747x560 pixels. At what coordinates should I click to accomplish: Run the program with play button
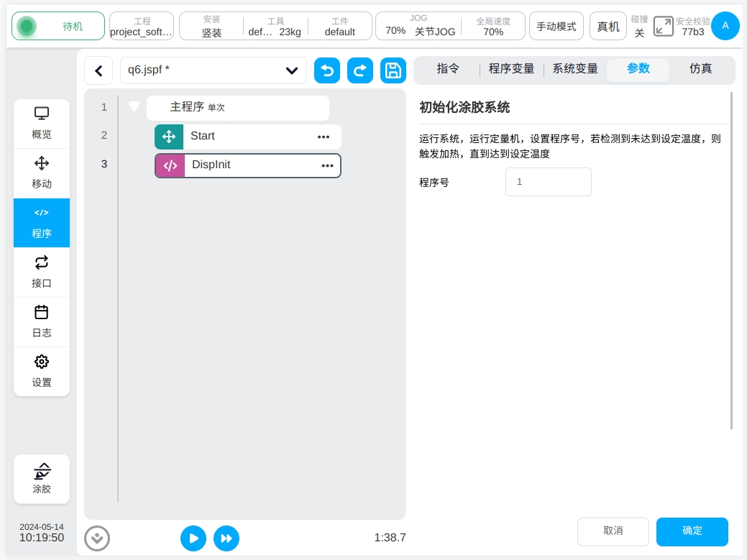point(193,538)
